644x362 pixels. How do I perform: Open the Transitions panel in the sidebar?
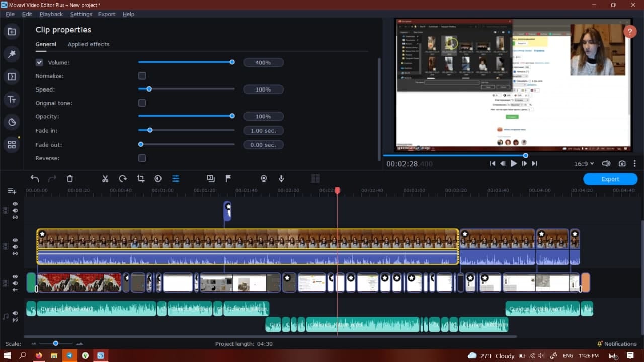coord(12,76)
